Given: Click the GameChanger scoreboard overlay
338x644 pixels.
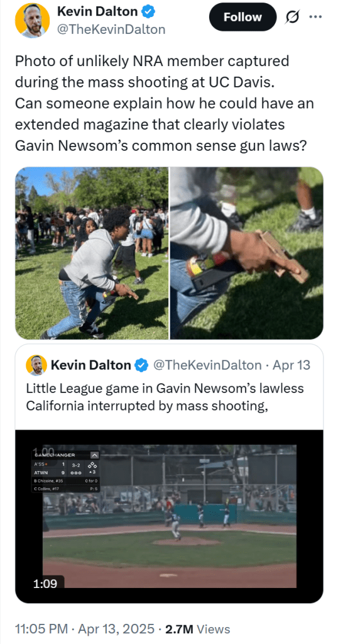Looking at the screenshot, I should pyautogui.click(x=65, y=472).
